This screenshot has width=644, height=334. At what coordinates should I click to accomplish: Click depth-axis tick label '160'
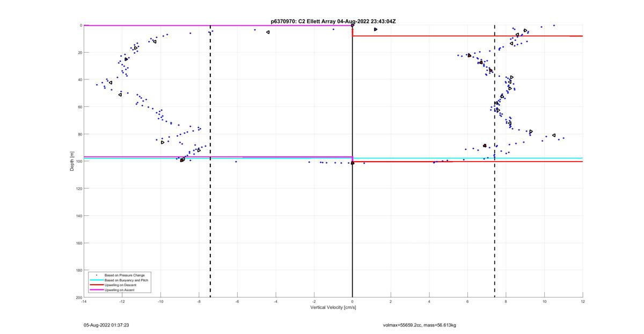click(79, 243)
